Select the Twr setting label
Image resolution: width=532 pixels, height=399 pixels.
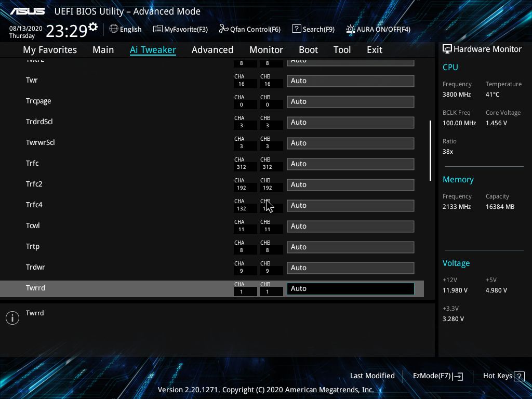click(x=32, y=80)
